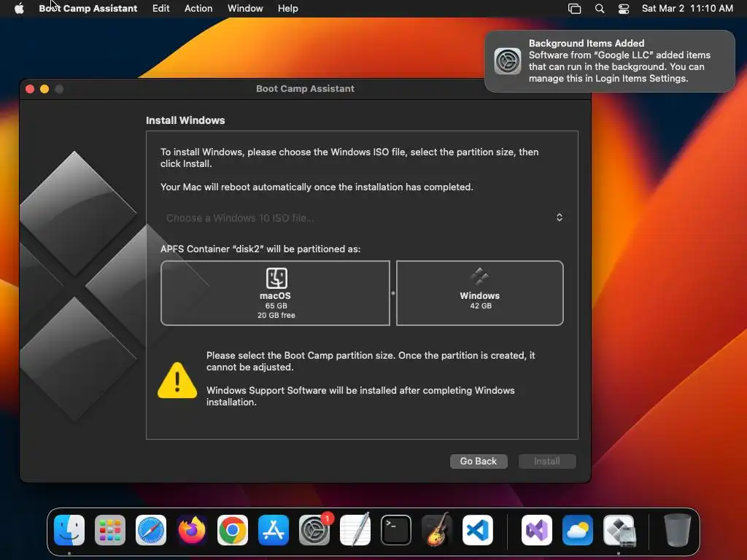
Task: Open Visual Studio from the Dock
Action: tap(537, 530)
